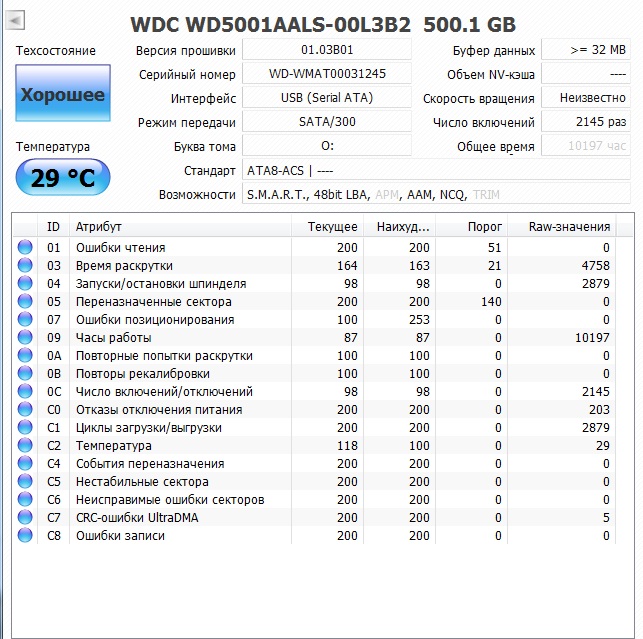Select the Запуски/остановки шпинделя attribute row

point(314,283)
